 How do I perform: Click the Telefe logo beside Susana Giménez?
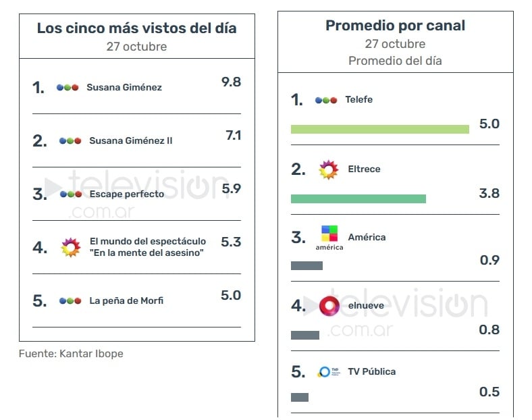point(68,88)
